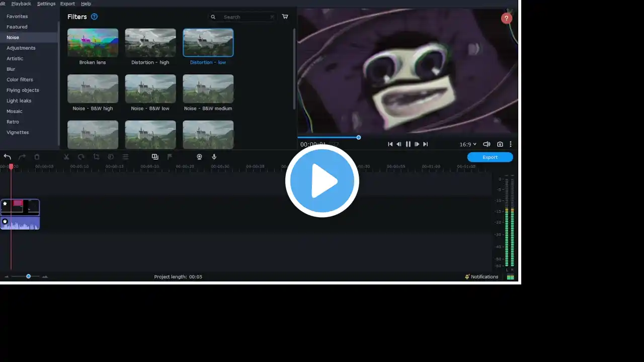
Task: Open the filters store cart icon
Action: (285, 17)
